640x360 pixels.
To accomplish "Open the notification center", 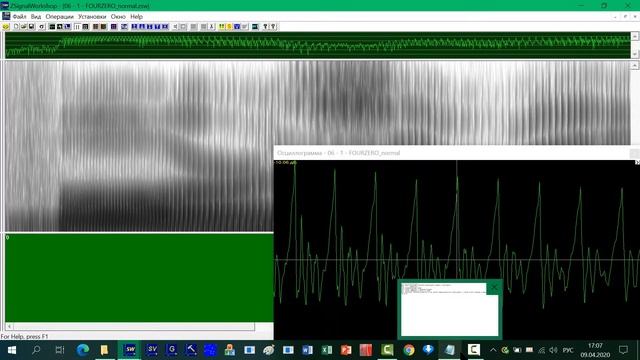I will tap(623, 350).
